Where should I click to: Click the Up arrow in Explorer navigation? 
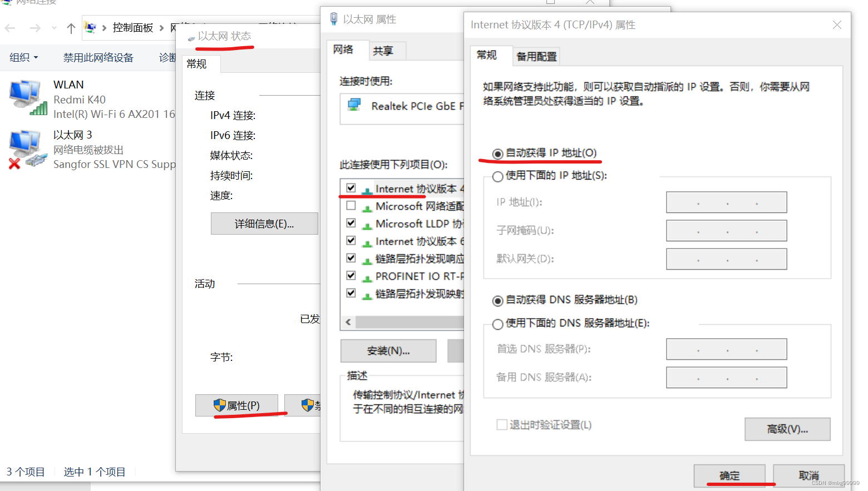point(71,28)
